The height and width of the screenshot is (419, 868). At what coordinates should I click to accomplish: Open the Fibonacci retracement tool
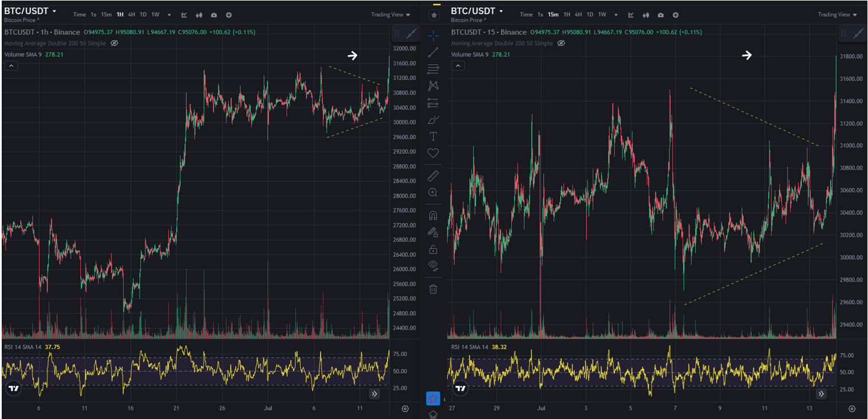(x=433, y=69)
